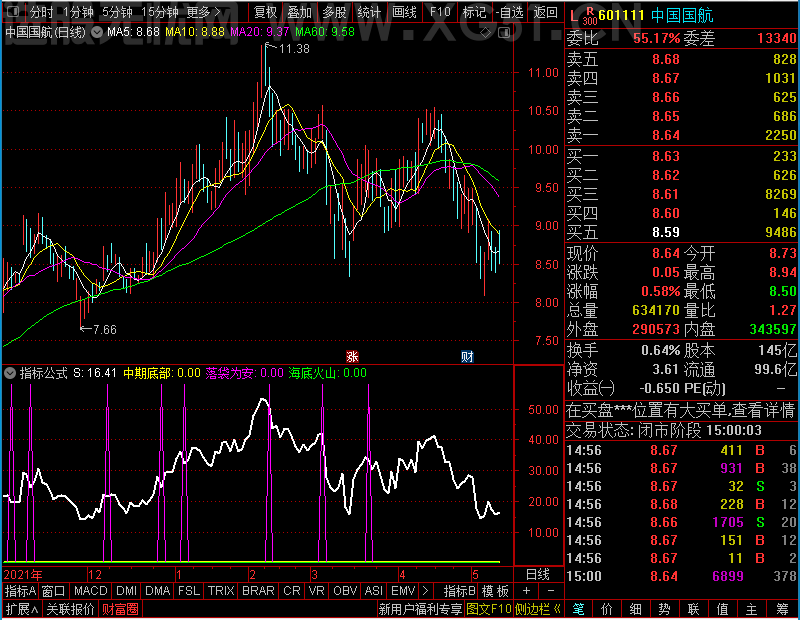Click the 新用户福利专享 promo link
The height and width of the screenshot is (620, 800).
(x=420, y=609)
